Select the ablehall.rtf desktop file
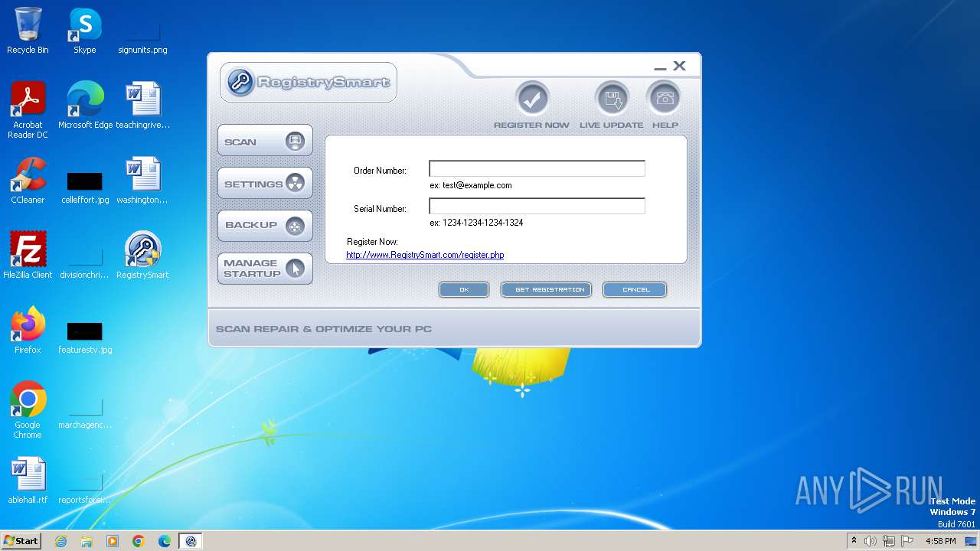This screenshot has width=980, height=551. click(x=28, y=481)
